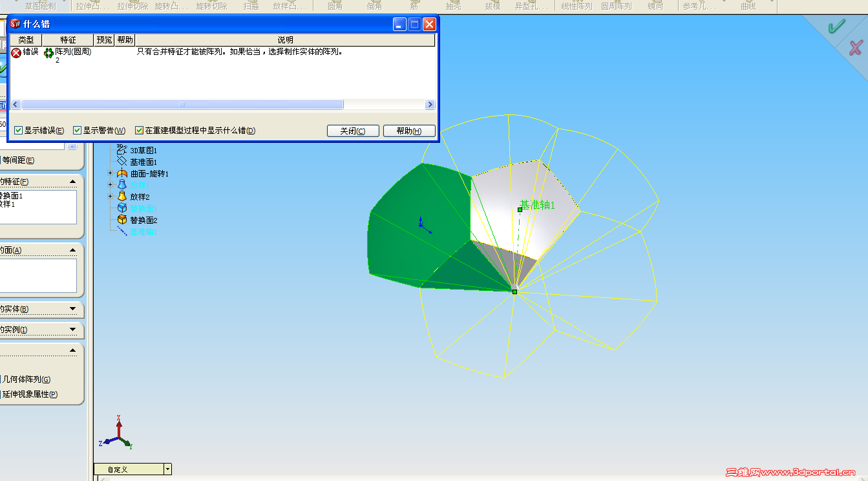
Task: Click the 预览 column header
Action: pyautogui.click(x=104, y=40)
